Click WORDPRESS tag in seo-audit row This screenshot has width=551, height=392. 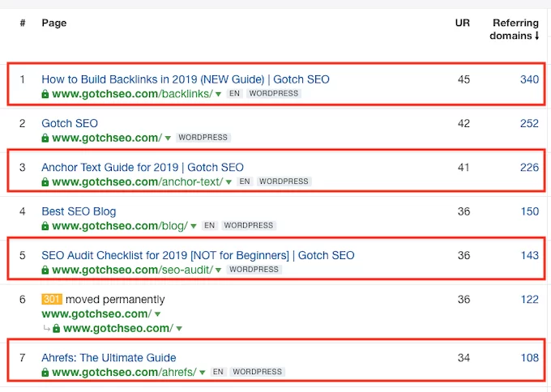coord(254,270)
